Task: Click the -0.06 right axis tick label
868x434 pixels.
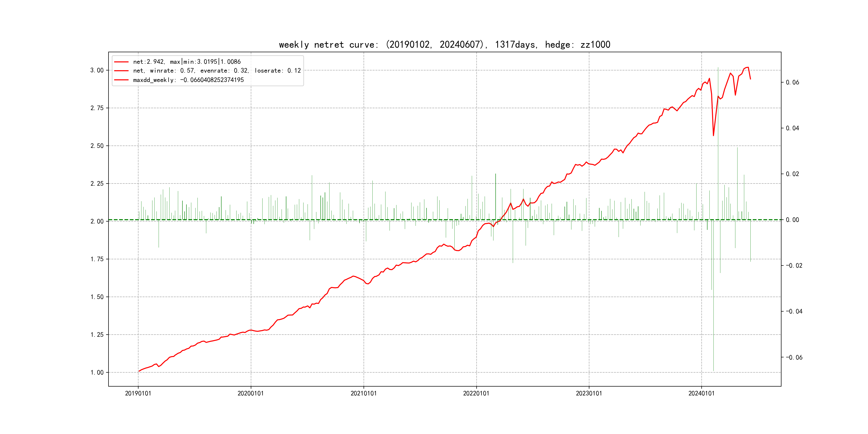Action: tap(794, 357)
